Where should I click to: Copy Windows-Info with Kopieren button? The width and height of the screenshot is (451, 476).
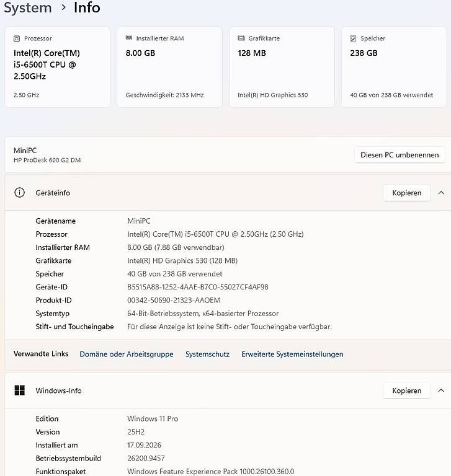tap(406, 390)
